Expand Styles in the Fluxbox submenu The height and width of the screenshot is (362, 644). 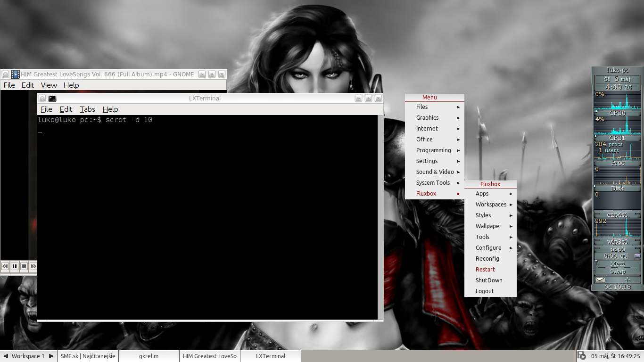(490, 215)
